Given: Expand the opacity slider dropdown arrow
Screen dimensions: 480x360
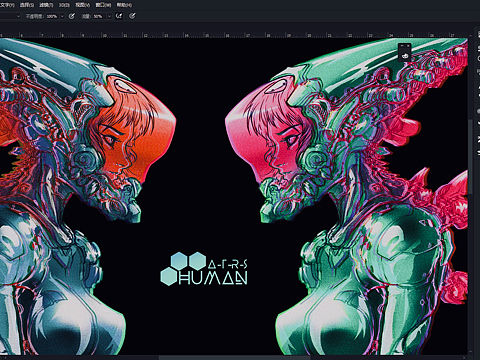Looking at the screenshot, I should tap(62, 16).
